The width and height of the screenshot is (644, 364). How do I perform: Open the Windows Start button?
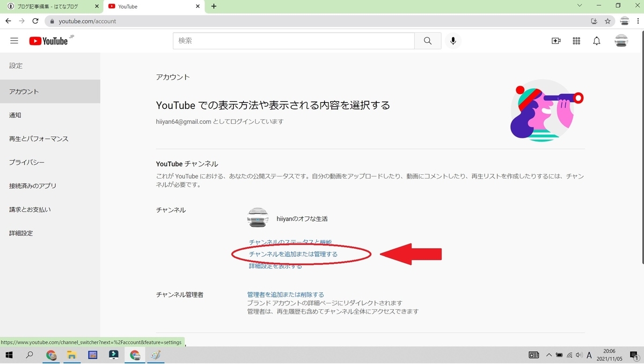(x=9, y=355)
